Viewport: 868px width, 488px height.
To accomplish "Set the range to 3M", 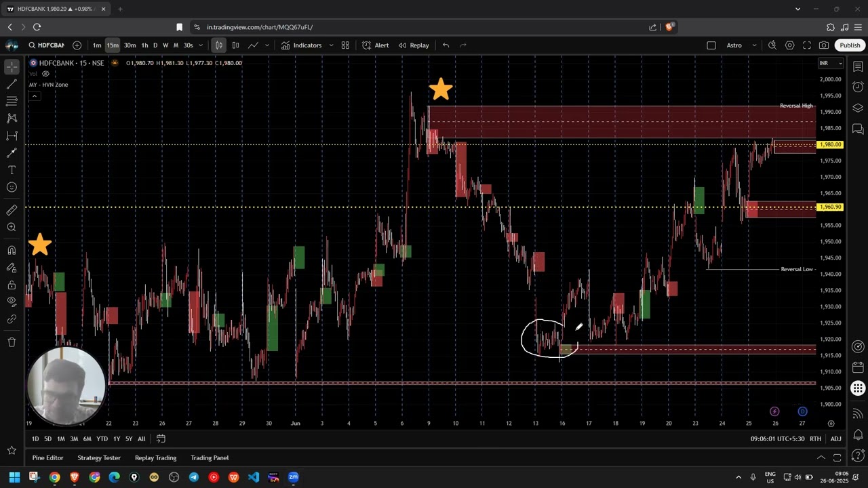I will coord(74,439).
